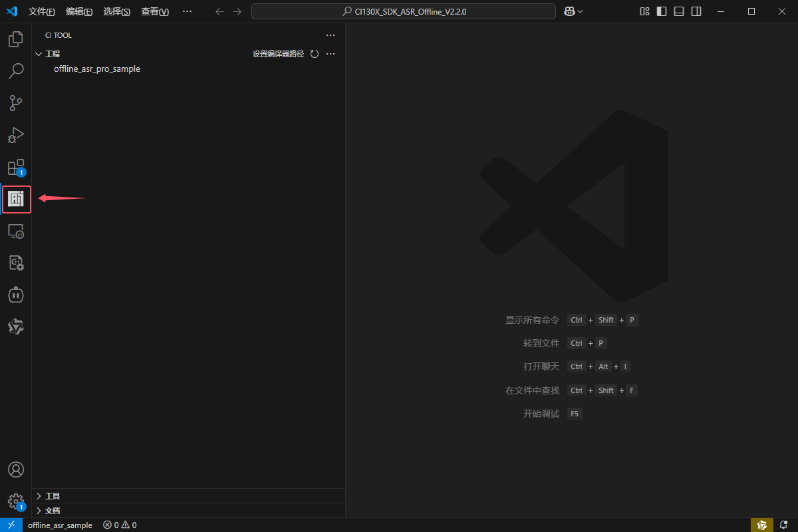Click 设置编译器路径 button
Screen dimensions: 798x532
278,54
